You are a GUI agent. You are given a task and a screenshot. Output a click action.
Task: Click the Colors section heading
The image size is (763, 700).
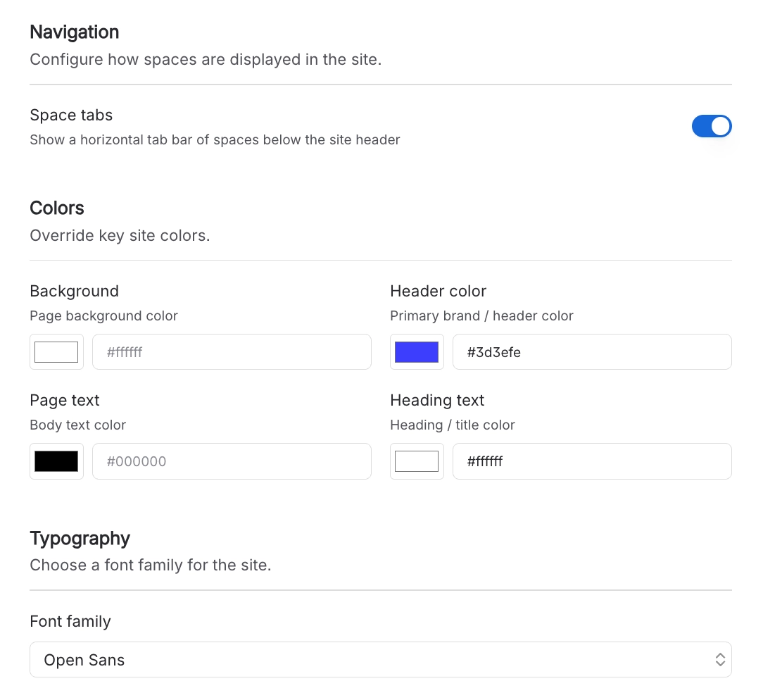[57, 208]
